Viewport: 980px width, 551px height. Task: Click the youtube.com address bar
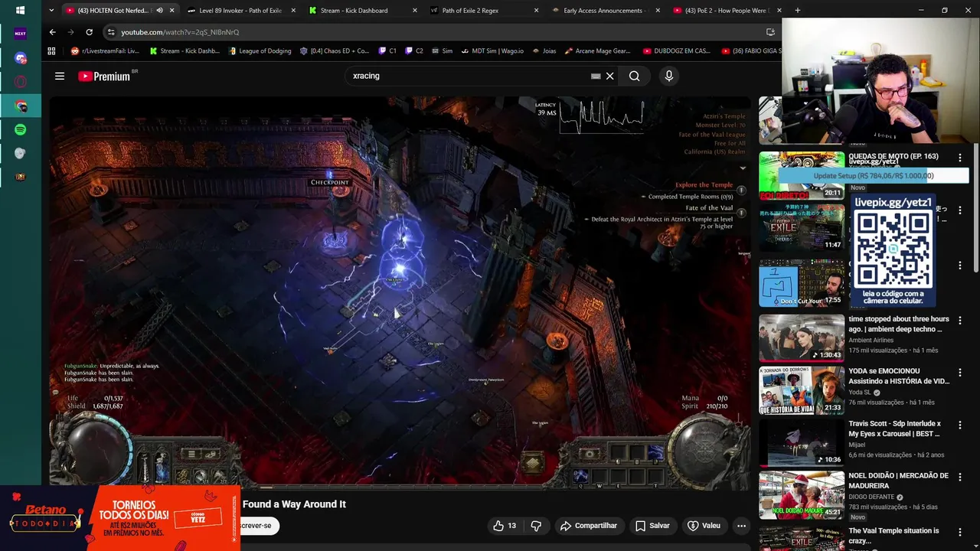click(436, 32)
